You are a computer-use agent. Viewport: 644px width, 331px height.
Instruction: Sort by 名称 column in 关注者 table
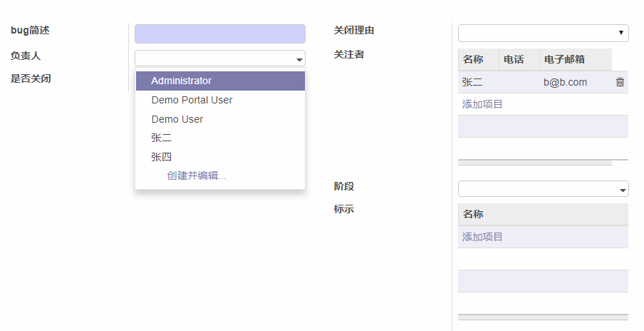(479, 59)
